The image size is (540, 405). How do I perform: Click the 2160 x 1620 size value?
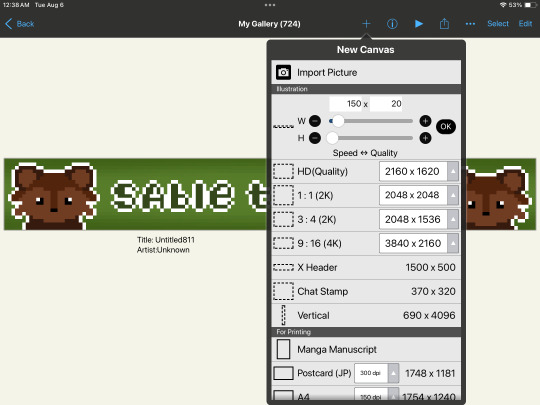coord(412,172)
